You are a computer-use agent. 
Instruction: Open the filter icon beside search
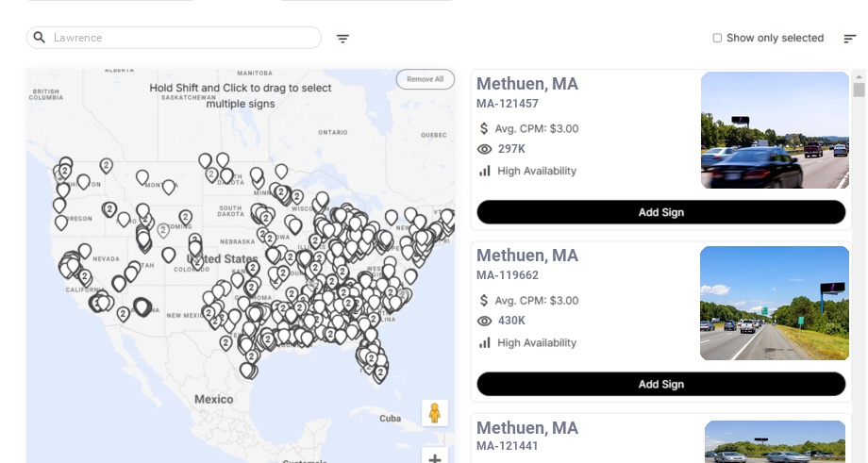(x=342, y=39)
